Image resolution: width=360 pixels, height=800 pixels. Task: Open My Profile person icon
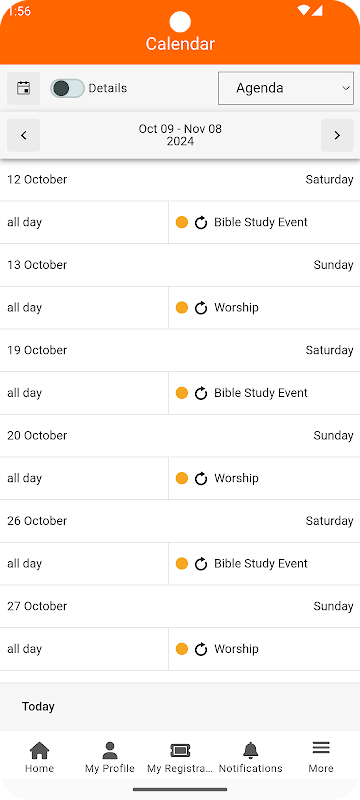(110, 751)
